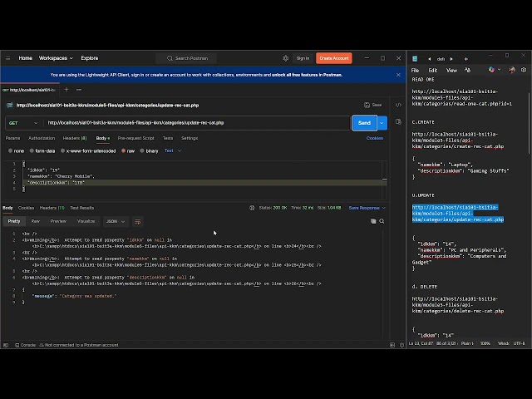532x399 pixels.
Task: Copy response body using the copy icon
Action: click(373, 221)
